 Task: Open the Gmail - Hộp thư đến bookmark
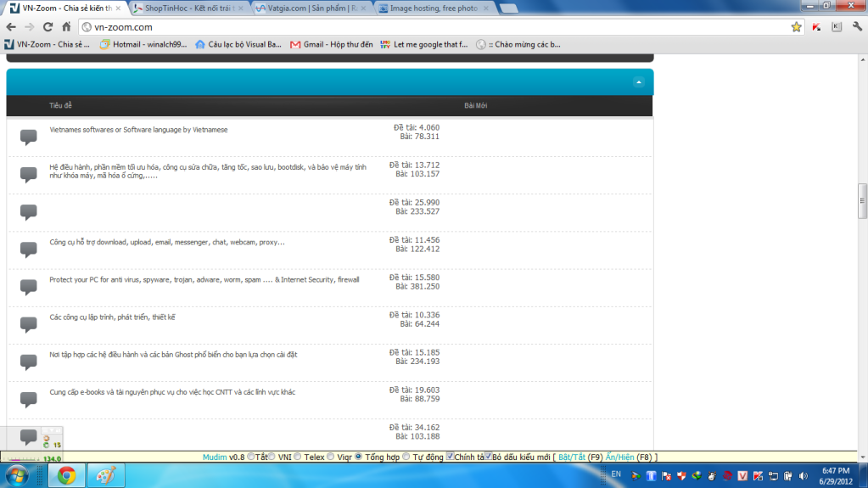332,44
